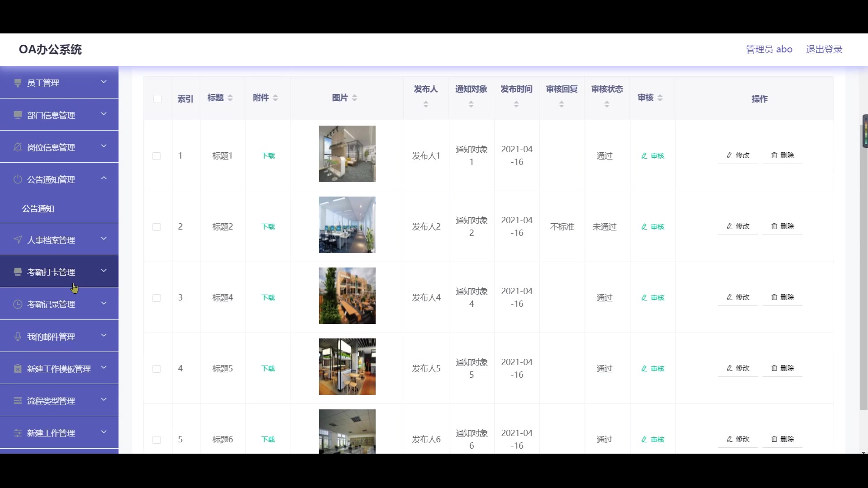Click the 流程类型管理 list icon
The width and height of the screenshot is (868, 488).
[x=18, y=401]
